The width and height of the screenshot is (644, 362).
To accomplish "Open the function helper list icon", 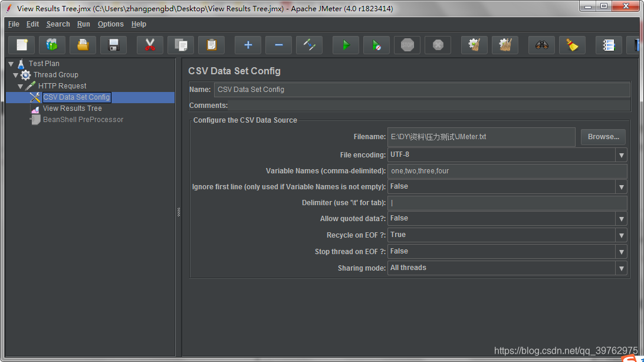I will [608, 45].
